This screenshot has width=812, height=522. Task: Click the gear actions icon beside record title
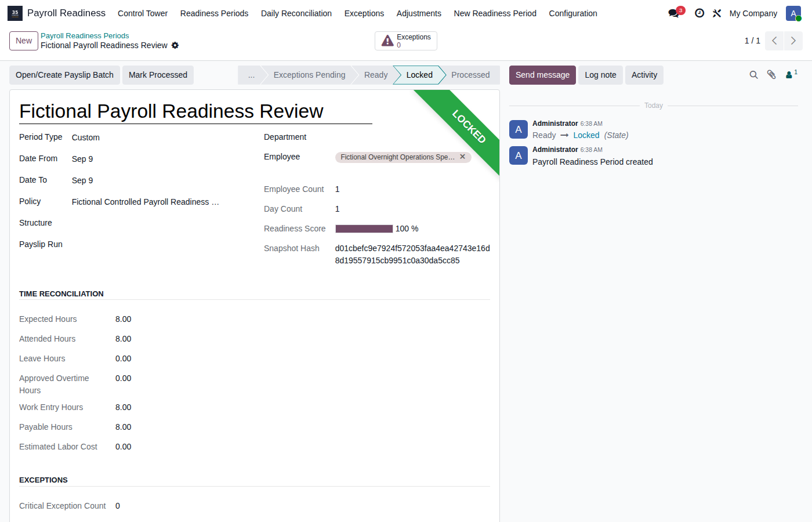click(x=175, y=45)
